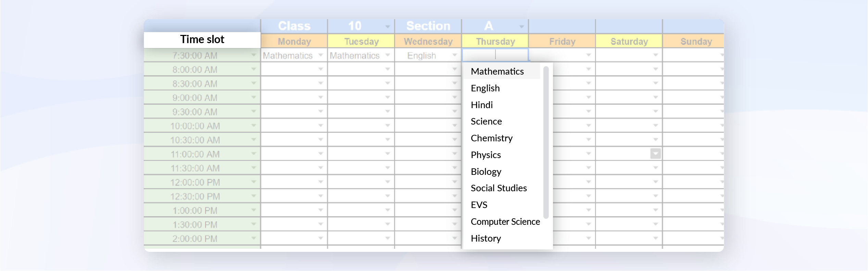
Task: Select the Thursday column header
Action: coord(495,41)
